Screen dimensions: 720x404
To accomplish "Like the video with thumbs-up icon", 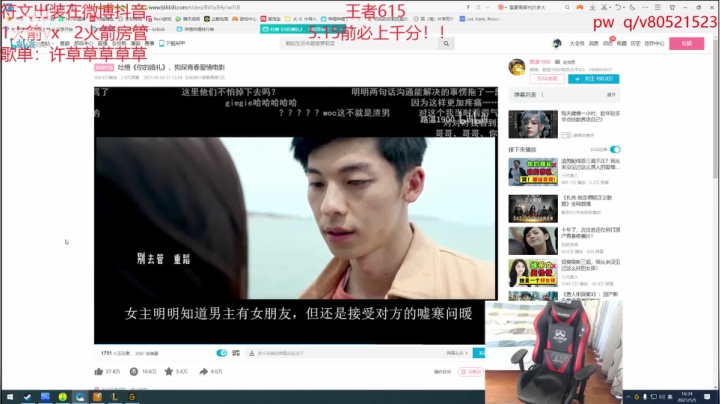I will (x=98, y=371).
